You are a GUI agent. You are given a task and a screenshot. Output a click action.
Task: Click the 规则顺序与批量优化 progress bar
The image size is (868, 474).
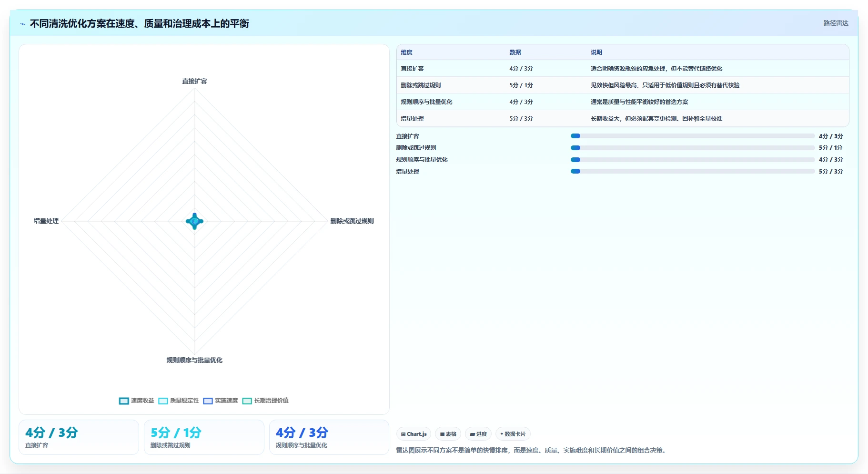pyautogui.click(x=693, y=160)
